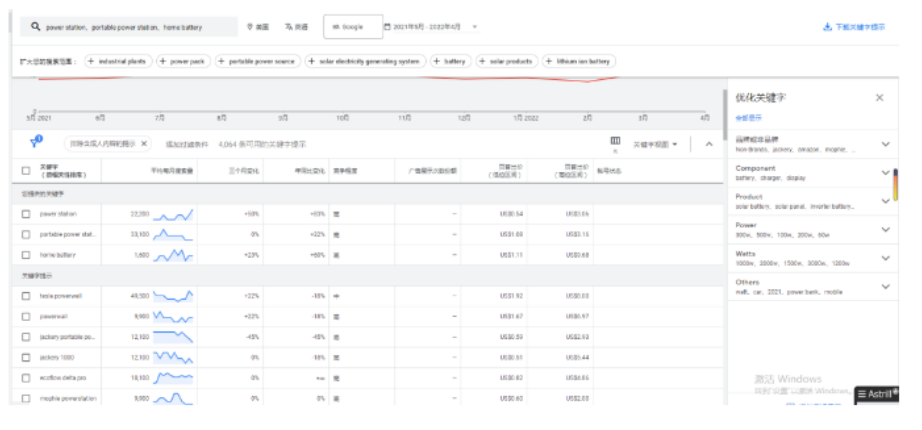Expand the Watts refinement group
Image resolution: width=922 pixels, height=430 pixels.
[x=885, y=258]
